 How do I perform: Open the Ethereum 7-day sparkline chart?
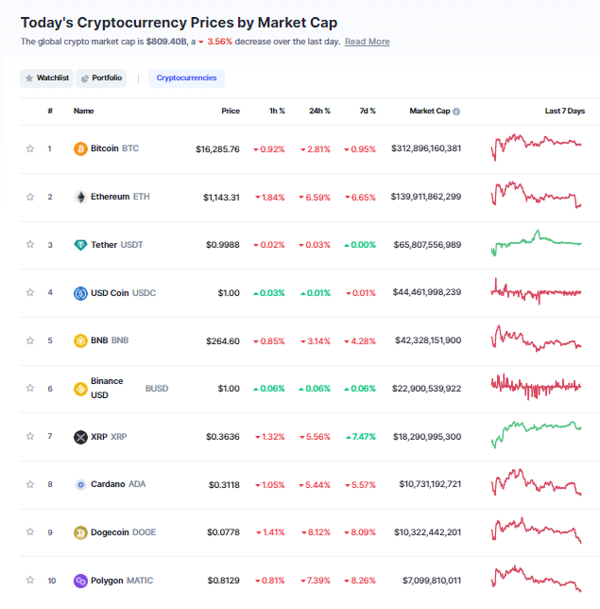536,195
